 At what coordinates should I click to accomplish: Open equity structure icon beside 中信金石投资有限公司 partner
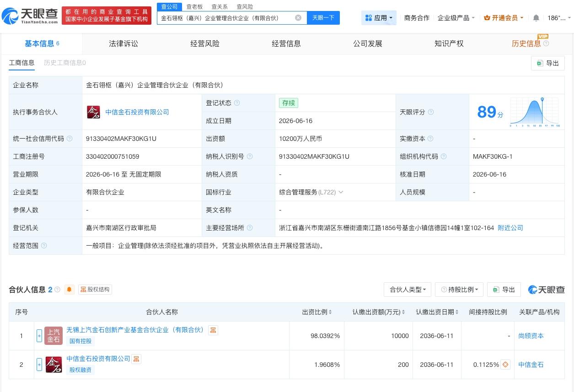coord(136,359)
